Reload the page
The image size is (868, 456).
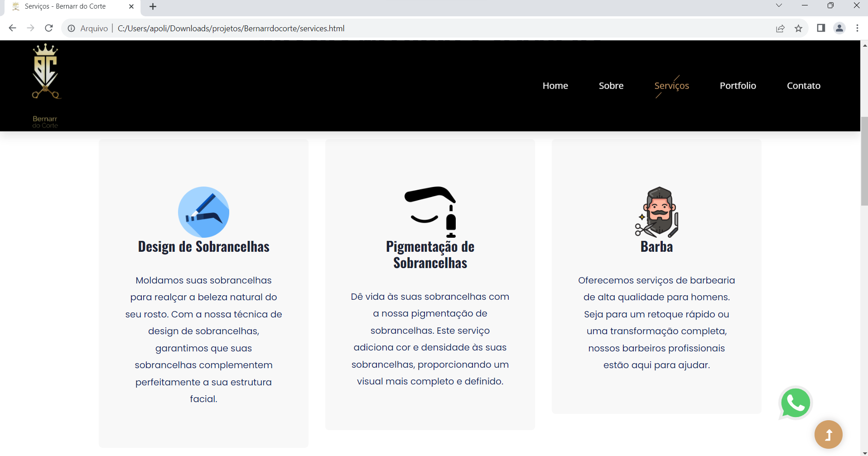(49, 28)
